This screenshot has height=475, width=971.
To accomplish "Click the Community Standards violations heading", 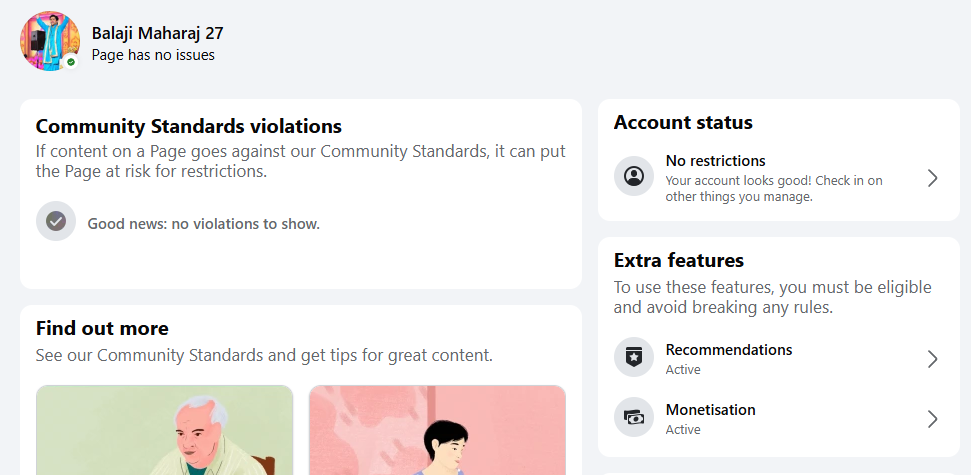I will point(189,126).
